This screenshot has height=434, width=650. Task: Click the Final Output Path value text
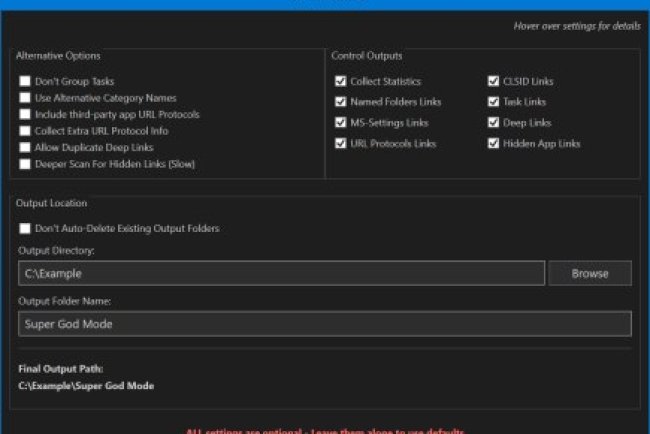click(x=86, y=386)
